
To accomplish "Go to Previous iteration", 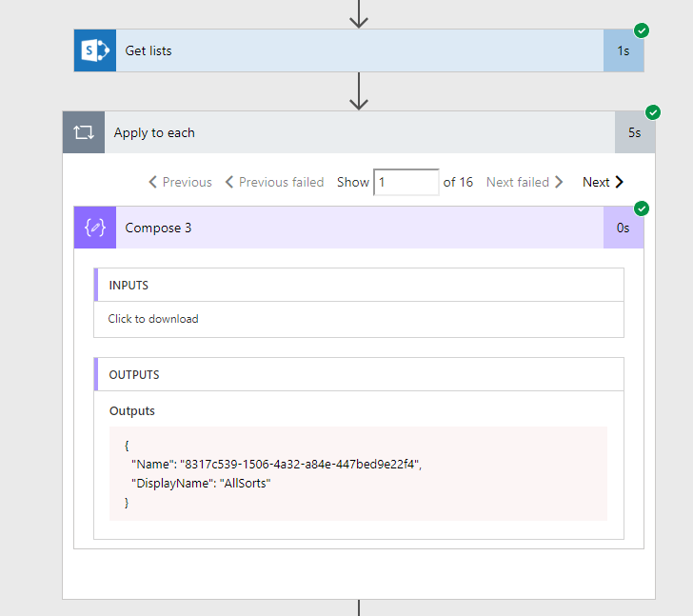I will pyautogui.click(x=180, y=182).
